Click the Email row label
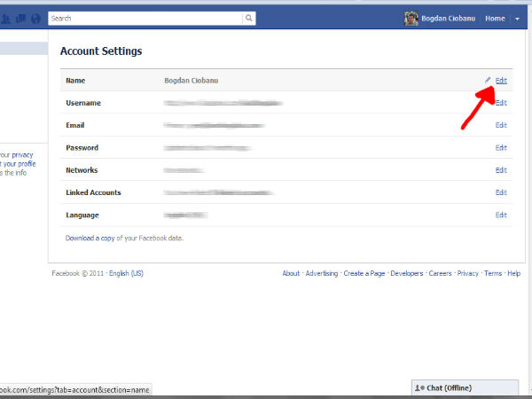This screenshot has height=399, width=532. click(75, 125)
